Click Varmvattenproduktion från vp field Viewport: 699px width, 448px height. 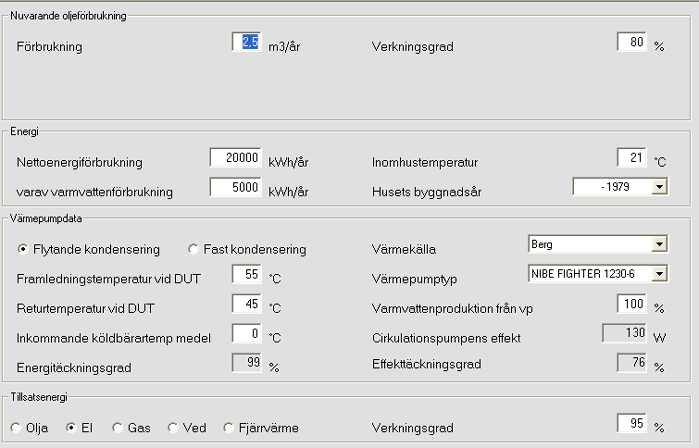coord(632,304)
